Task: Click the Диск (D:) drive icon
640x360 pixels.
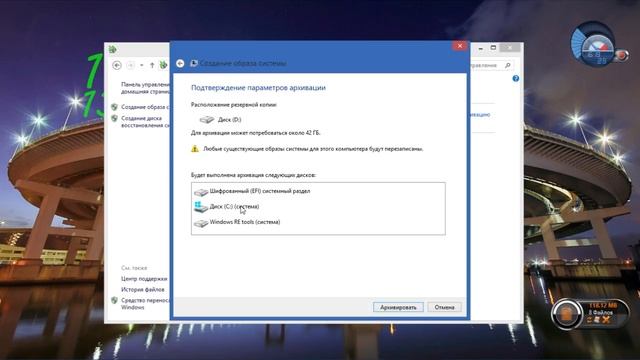Action: (x=207, y=119)
